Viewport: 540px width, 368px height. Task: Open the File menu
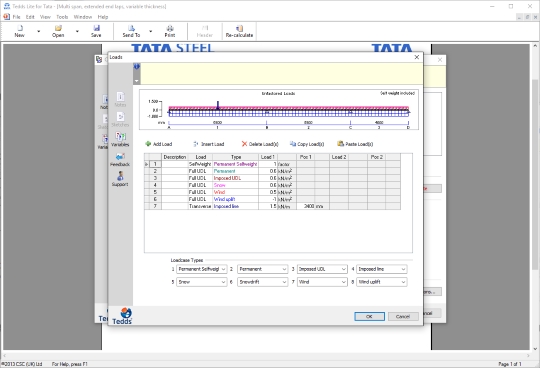pyautogui.click(x=17, y=17)
